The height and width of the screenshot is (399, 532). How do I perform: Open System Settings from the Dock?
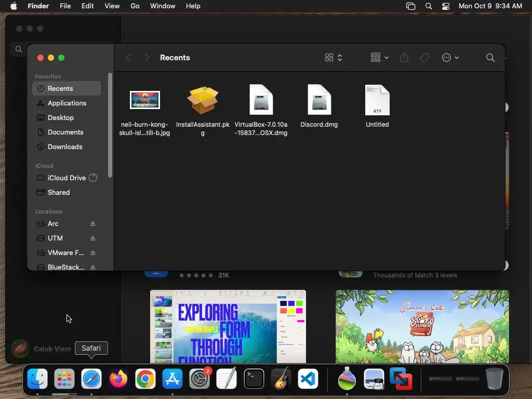(199, 379)
